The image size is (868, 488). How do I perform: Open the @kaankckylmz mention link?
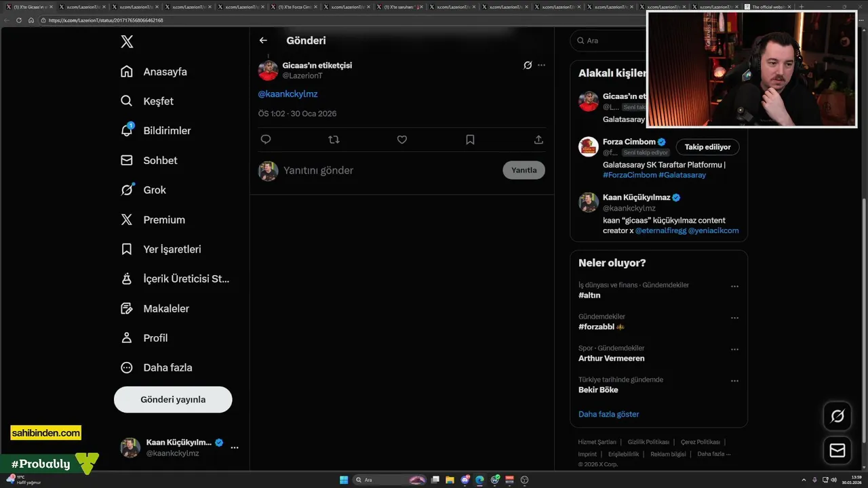(288, 94)
